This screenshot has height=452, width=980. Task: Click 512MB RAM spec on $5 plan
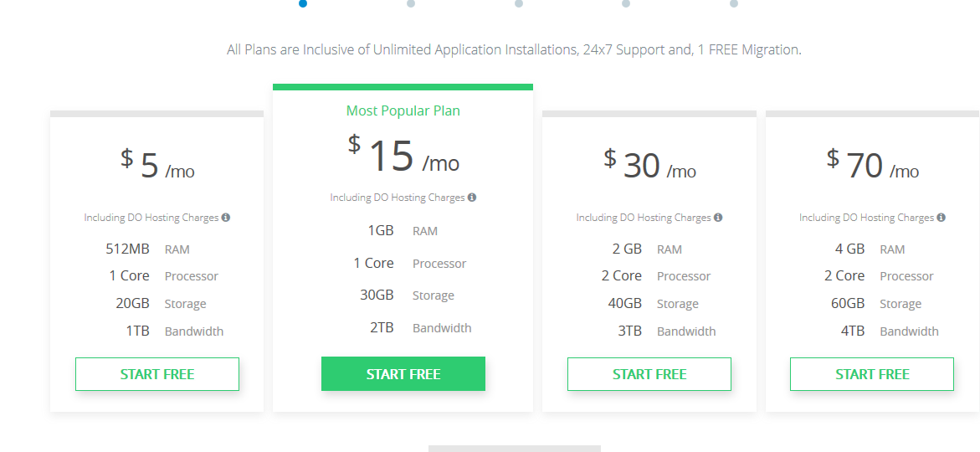coord(148,249)
